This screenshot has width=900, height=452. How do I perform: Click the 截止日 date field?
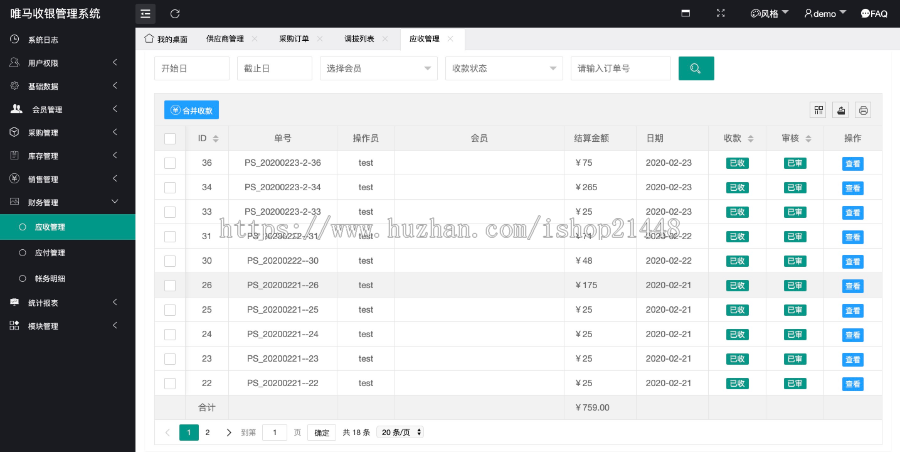pos(274,68)
